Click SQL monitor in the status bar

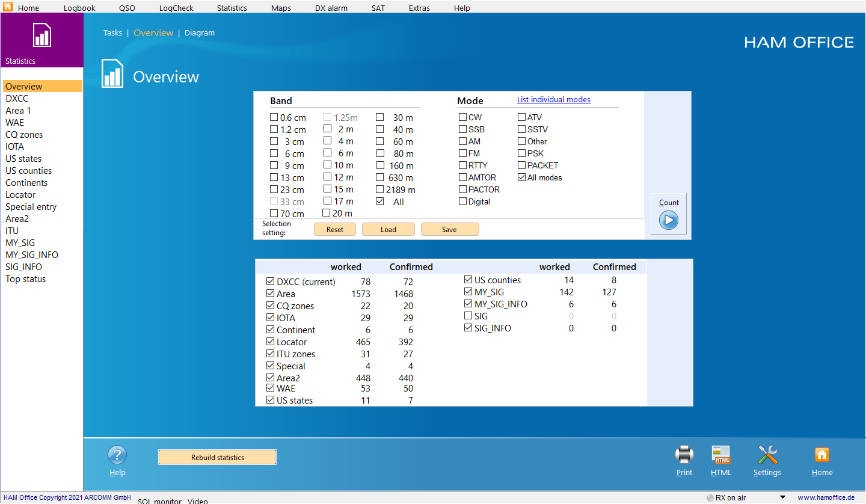159,500
